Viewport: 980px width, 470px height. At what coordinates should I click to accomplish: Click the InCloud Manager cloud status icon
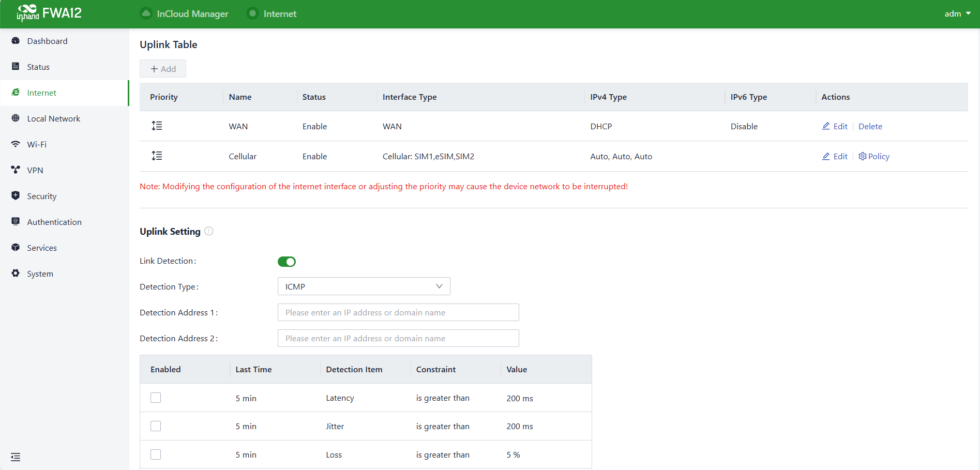click(x=146, y=13)
